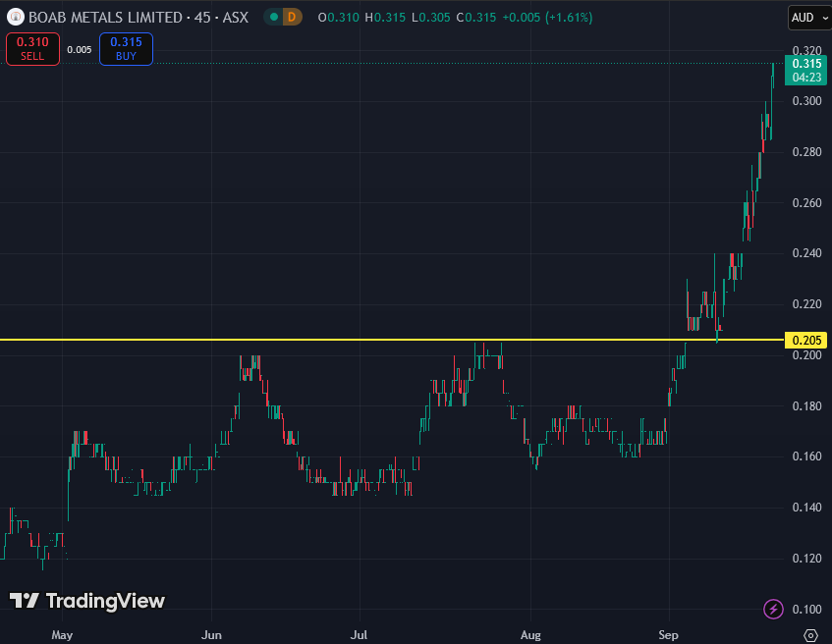Click the orange D interval badge
Image resolution: width=832 pixels, height=644 pixels.
coord(290,17)
